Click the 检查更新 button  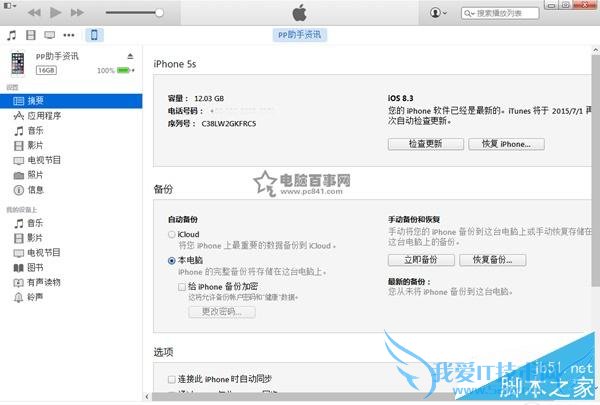tap(426, 144)
